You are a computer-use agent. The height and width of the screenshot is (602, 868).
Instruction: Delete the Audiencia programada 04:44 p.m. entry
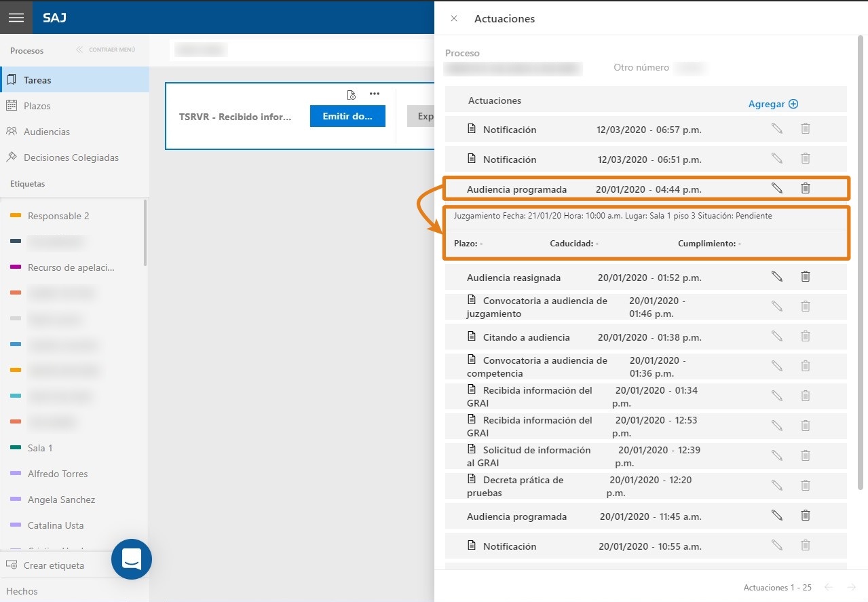click(x=806, y=188)
